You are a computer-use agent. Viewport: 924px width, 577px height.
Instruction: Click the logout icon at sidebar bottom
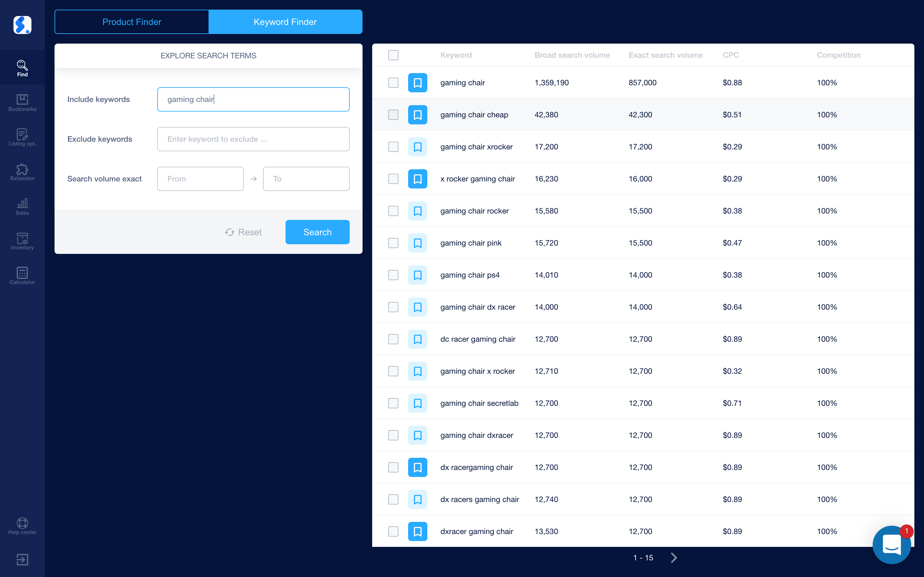click(x=22, y=559)
